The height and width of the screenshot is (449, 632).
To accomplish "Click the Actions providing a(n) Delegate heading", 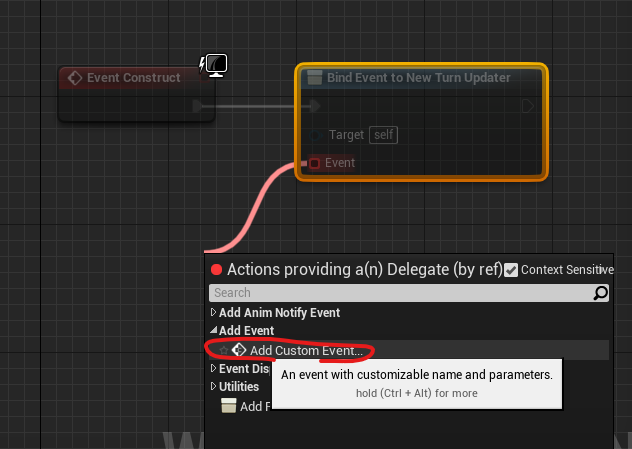I will pyautogui.click(x=365, y=270).
